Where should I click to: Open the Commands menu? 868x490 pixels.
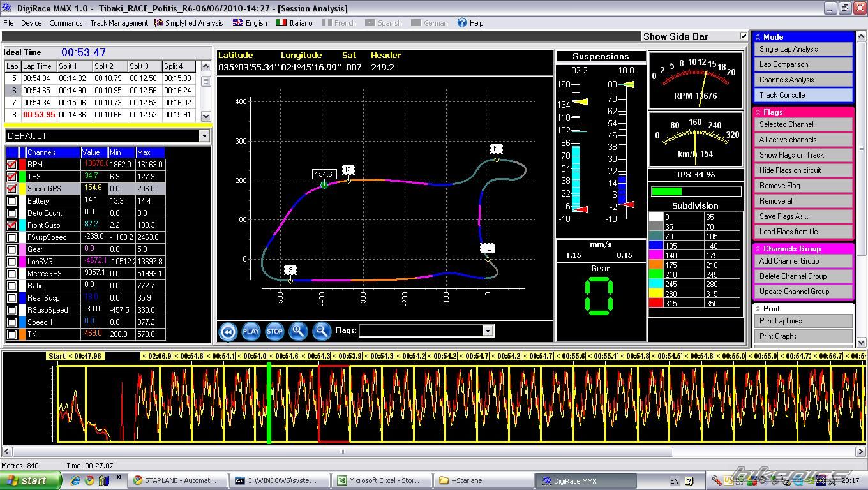pyautogui.click(x=66, y=23)
